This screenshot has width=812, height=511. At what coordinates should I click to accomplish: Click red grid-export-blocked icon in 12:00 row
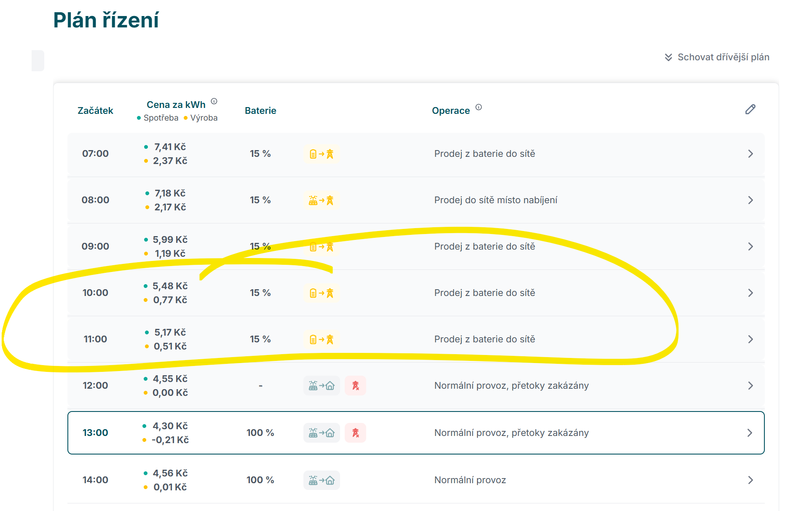[x=355, y=386]
